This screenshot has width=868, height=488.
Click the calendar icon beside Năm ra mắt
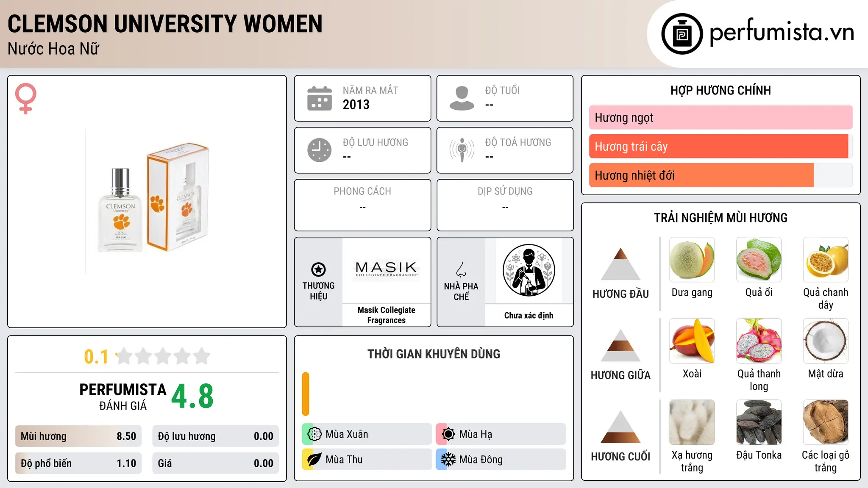coord(320,98)
